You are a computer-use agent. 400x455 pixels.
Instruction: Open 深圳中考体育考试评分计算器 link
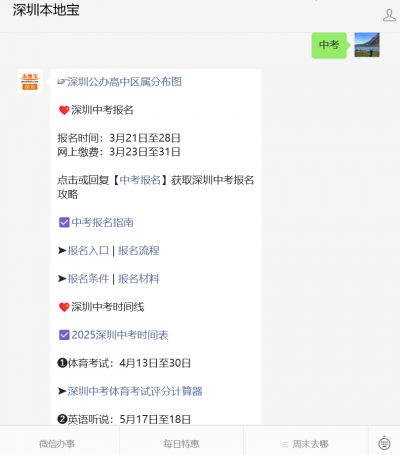click(x=135, y=391)
